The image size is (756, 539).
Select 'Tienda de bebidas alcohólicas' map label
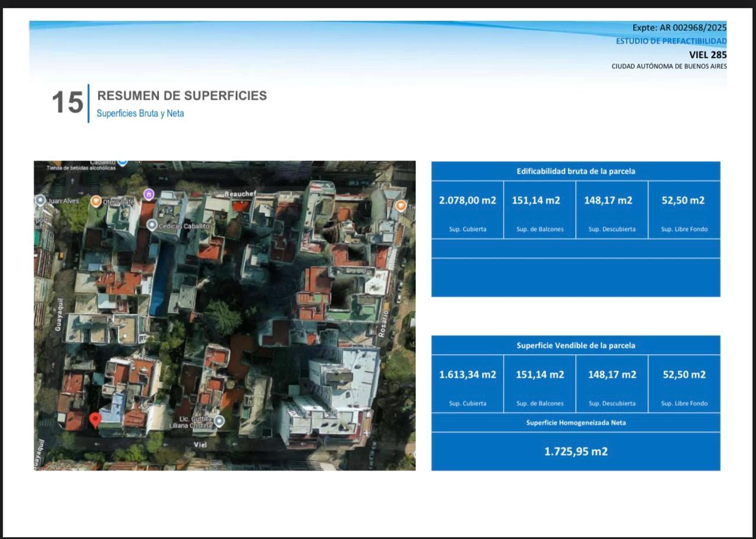[82, 168]
